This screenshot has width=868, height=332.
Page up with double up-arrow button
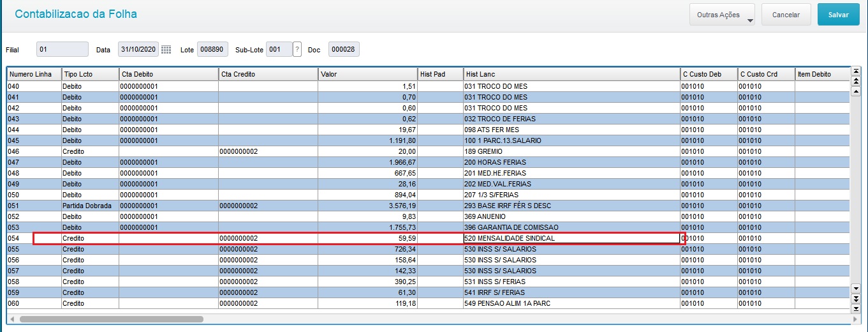point(856,81)
